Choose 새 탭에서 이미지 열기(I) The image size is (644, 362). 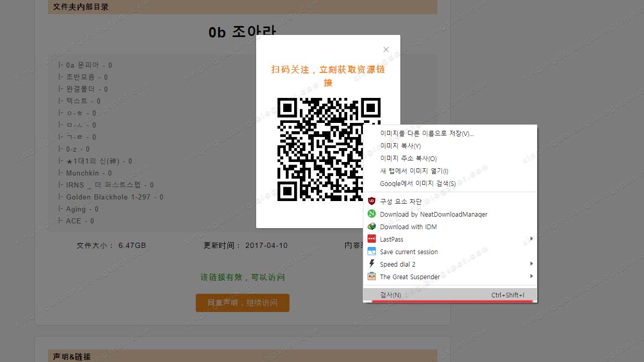pyautogui.click(x=450, y=171)
